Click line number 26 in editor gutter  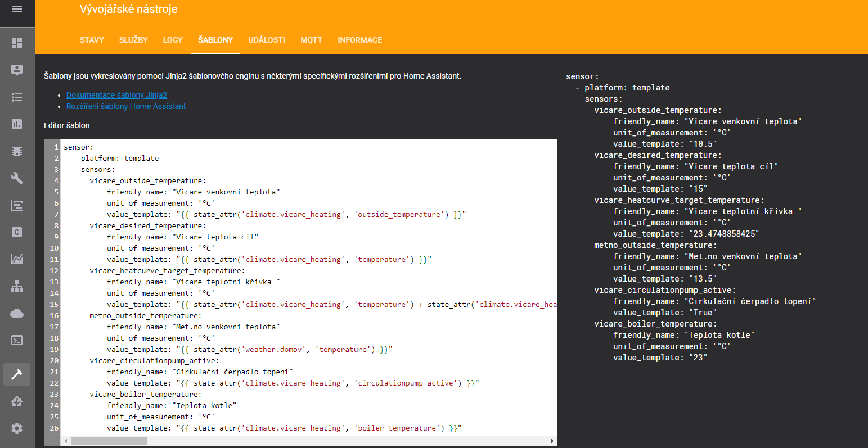click(x=54, y=428)
